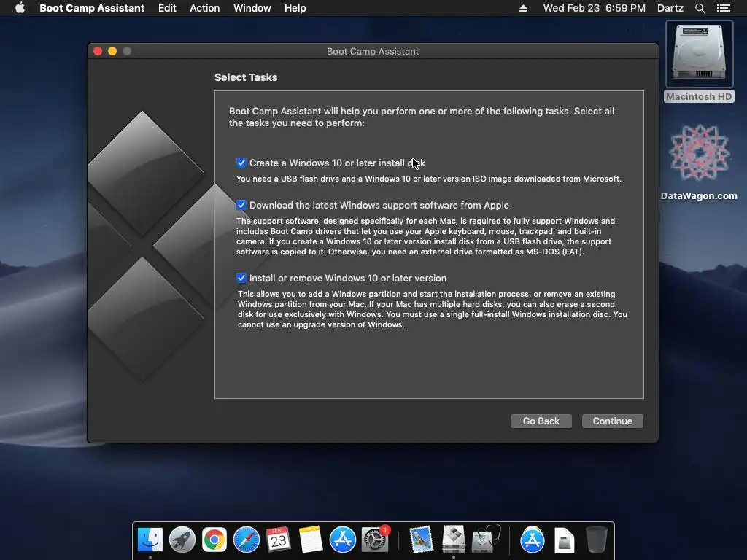This screenshot has width=747, height=560.
Task: Open Notes app in the Dock
Action: 311,540
